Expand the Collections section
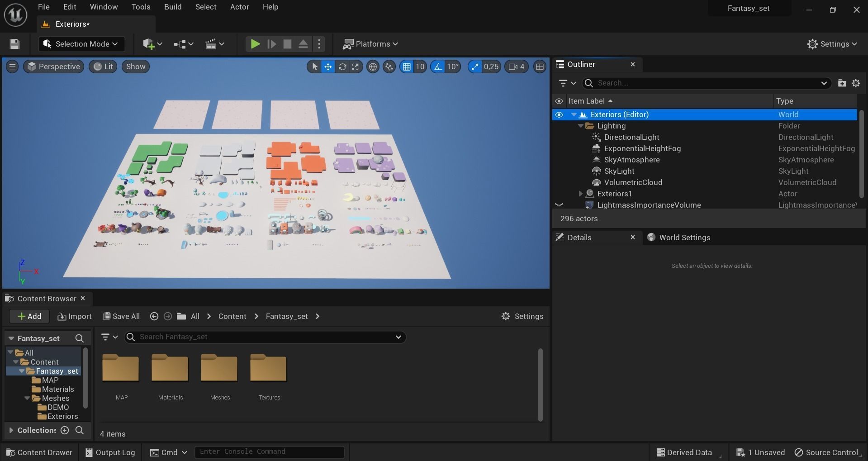Viewport: 868px width, 461px height. click(x=11, y=430)
